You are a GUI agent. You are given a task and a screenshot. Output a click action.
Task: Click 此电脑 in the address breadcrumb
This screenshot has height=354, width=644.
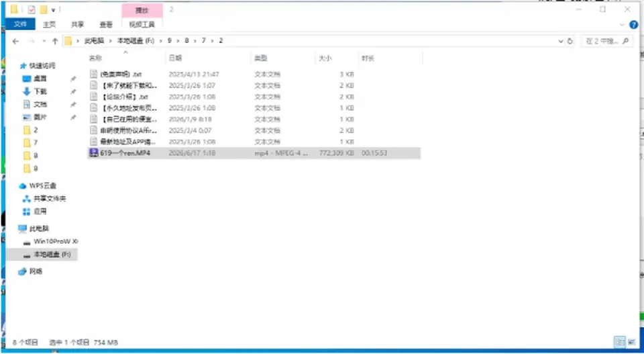[x=94, y=41]
